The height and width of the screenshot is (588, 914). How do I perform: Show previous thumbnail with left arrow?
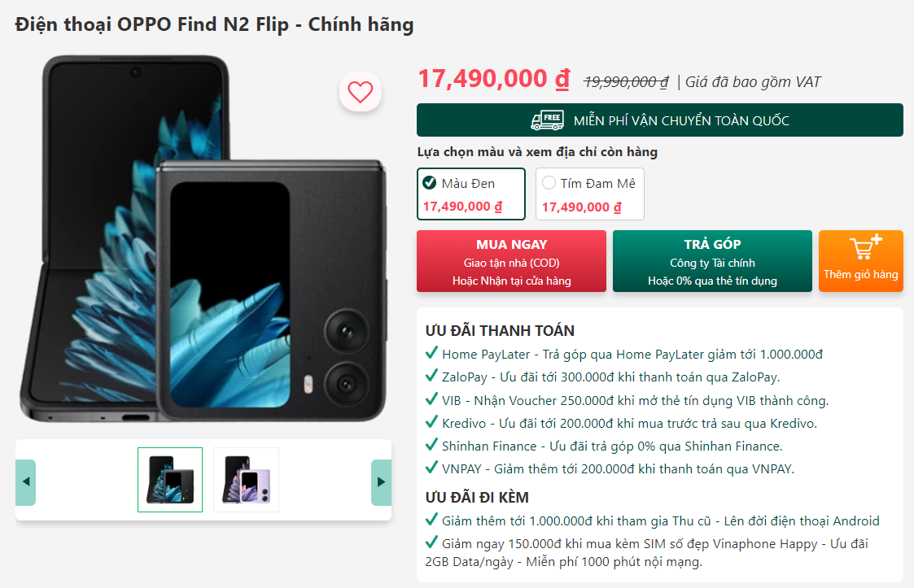(x=26, y=482)
